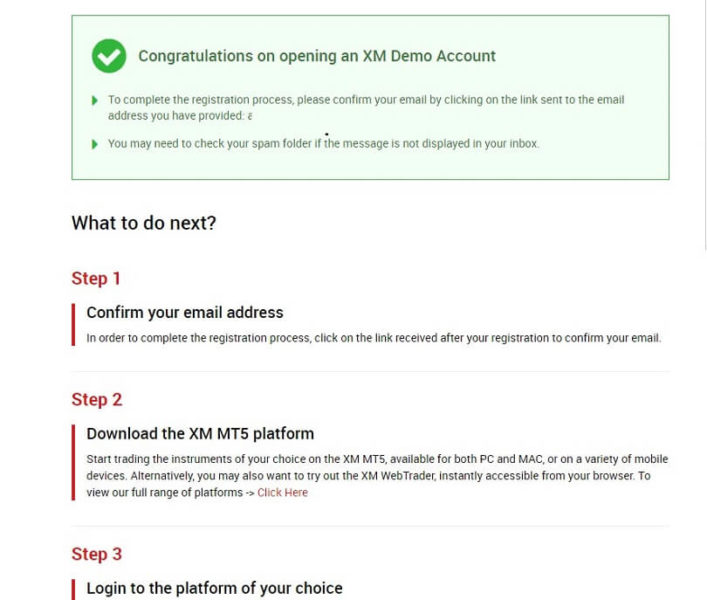
Task: Click the Step 2 paragraph about trading instruments
Action: [377, 468]
